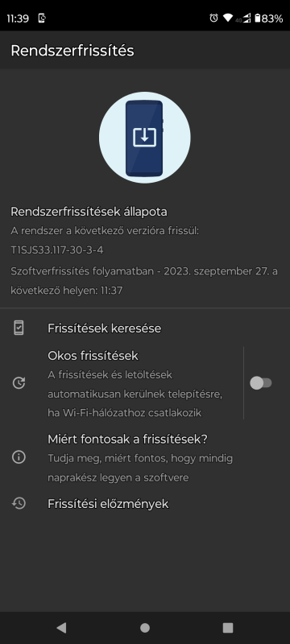
Task: Tap the Wi-Fi status bar icon
Action: [x=227, y=18]
